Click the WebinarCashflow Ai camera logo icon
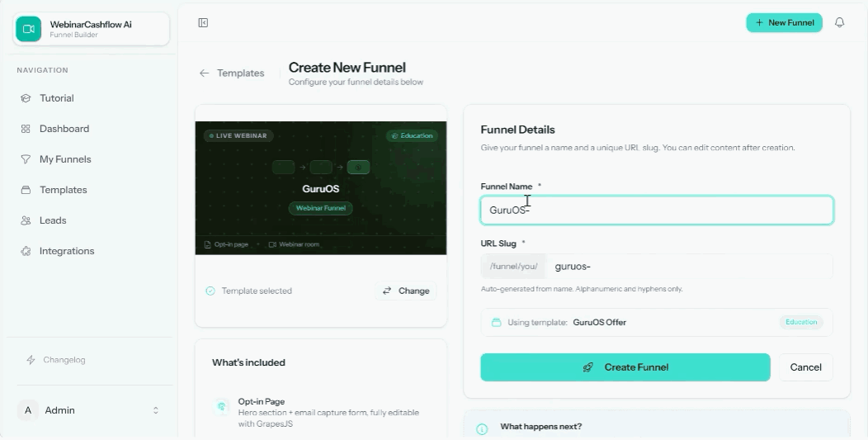 pyautogui.click(x=28, y=29)
